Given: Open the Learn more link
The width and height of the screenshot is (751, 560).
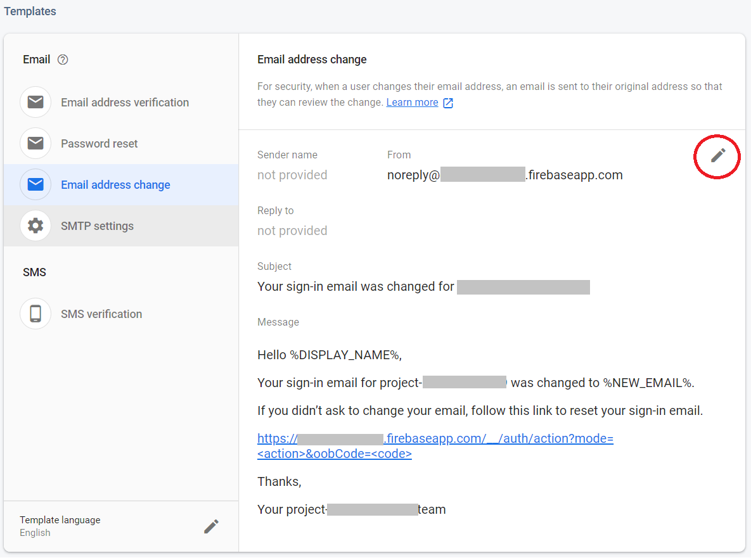Looking at the screenshot, I should click(x=412, y=103).
